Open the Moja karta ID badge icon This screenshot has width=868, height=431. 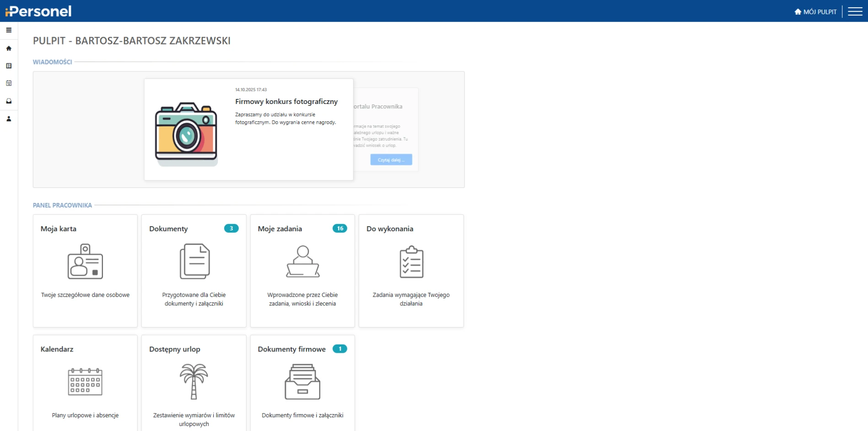85,262
